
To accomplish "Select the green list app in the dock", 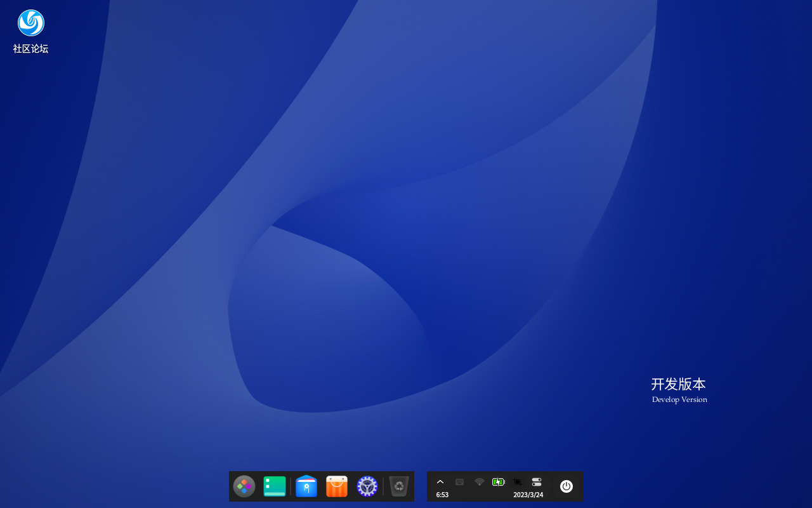I will [x=275, y=486].
